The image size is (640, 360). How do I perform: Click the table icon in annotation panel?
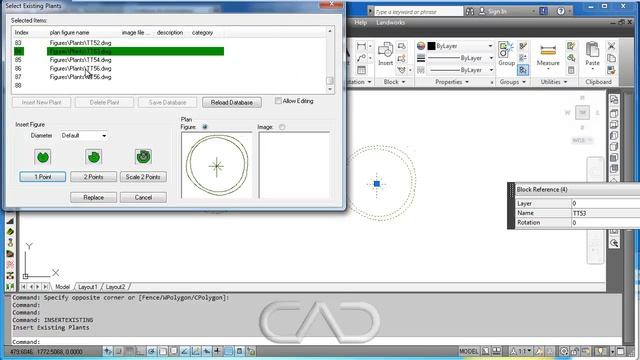coord(361,70)
